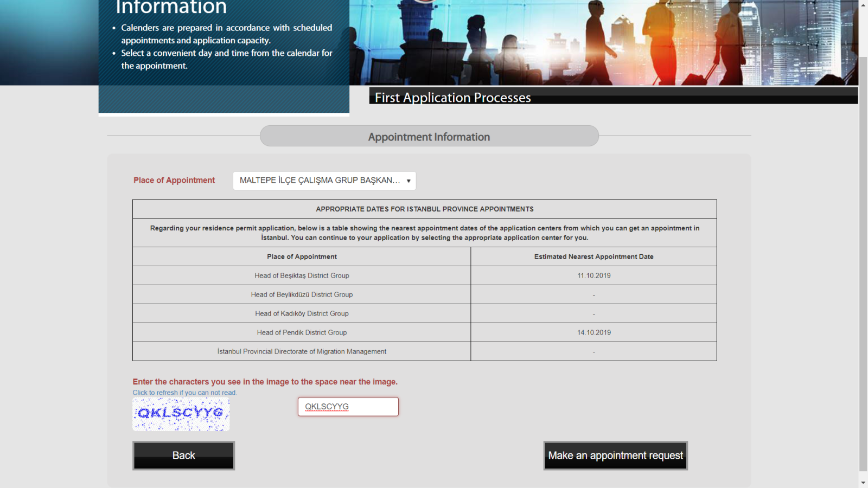The image size is (868, 488).
Task: Click the refresh captcha link
Action: pyautogui.click(x=184, y=393)
